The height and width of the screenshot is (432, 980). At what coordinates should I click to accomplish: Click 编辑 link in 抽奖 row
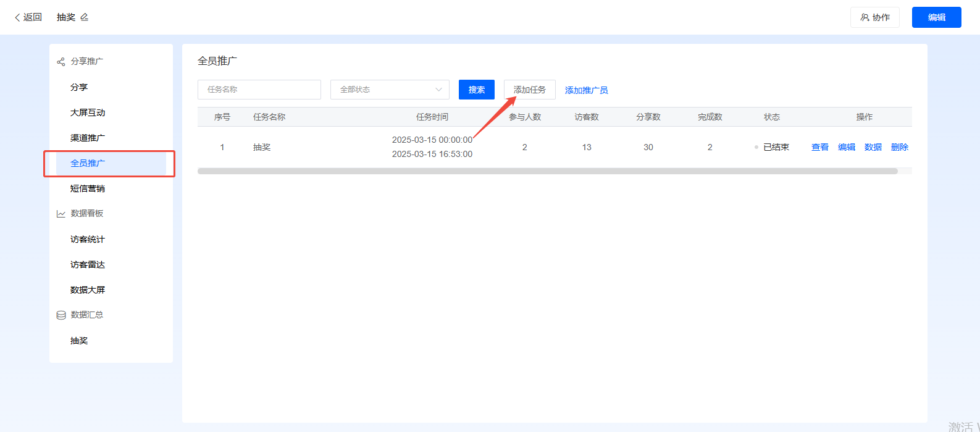[847, 147]
